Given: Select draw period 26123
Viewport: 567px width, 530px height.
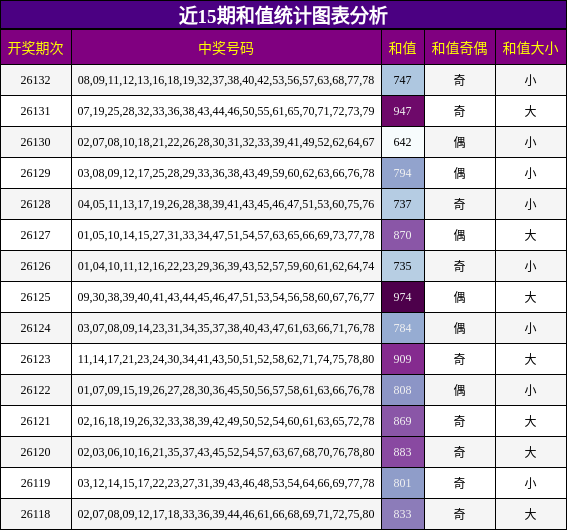Looking at the screenshot, I should pos(35,359).
